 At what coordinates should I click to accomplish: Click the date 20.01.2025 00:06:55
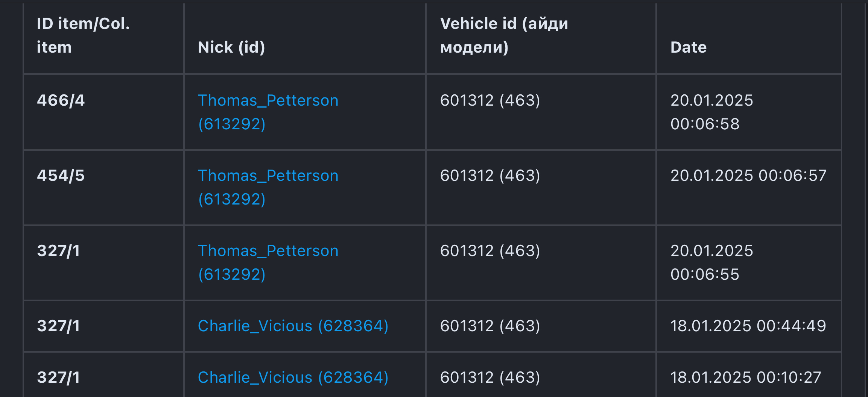pos(711,262)
